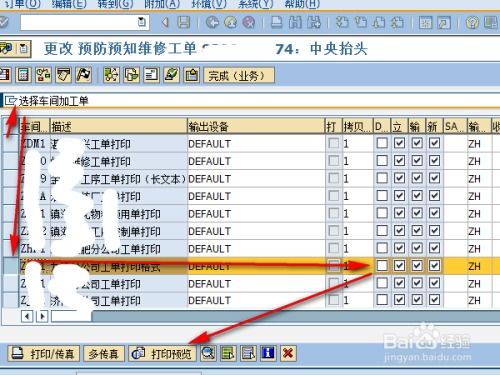Toggle 输 checkbox in 用单打印 row
Image resolution: width=500 pixels, height=375 pixels.
tap(417, 213)
